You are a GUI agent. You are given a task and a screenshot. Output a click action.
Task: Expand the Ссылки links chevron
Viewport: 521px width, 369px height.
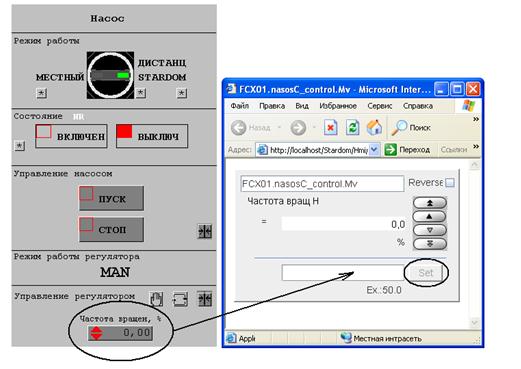point(476,147)
